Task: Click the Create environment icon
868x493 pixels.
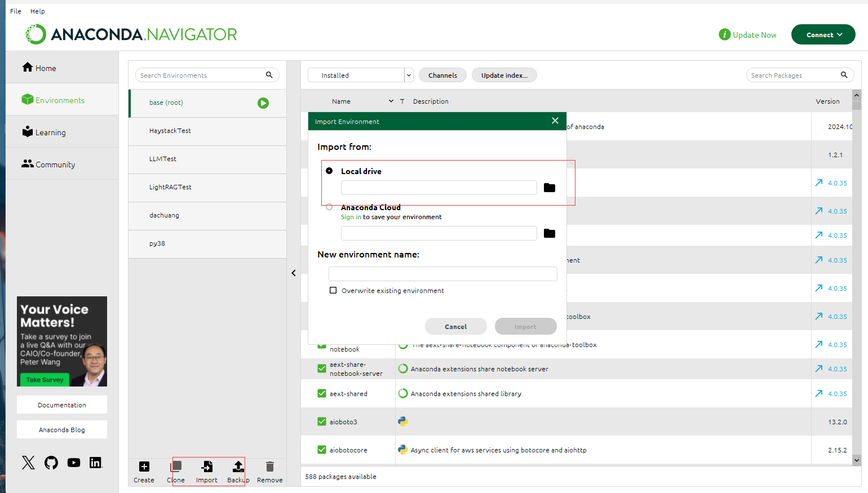Action: 144,467
